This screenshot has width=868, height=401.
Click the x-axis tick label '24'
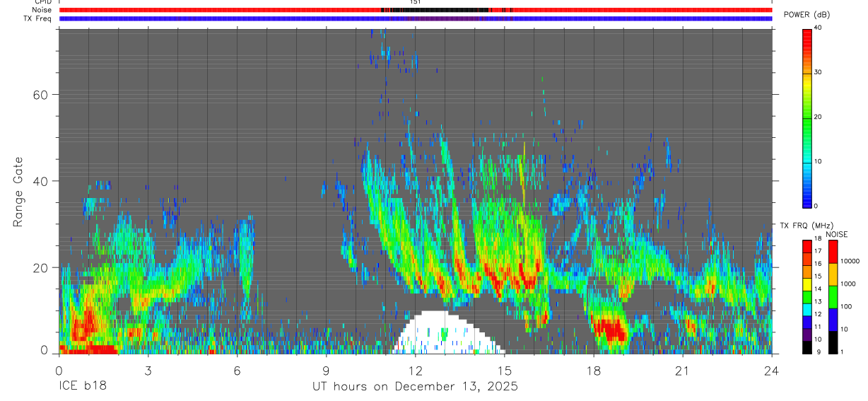[771, 371]
